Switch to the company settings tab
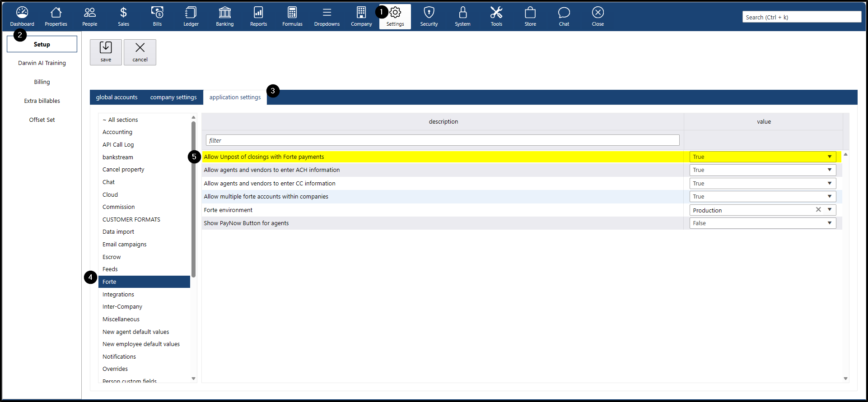Viewport: 868px width, 402px height. [x=173, y=97]
